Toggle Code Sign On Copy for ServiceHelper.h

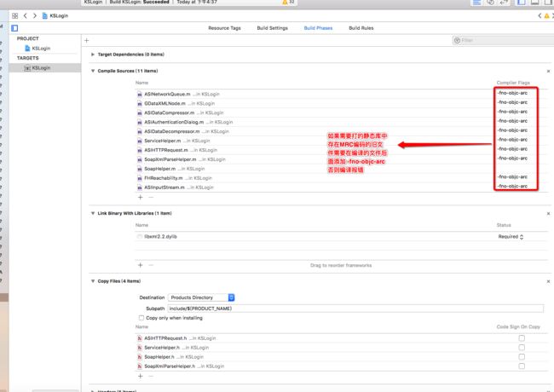522,348
